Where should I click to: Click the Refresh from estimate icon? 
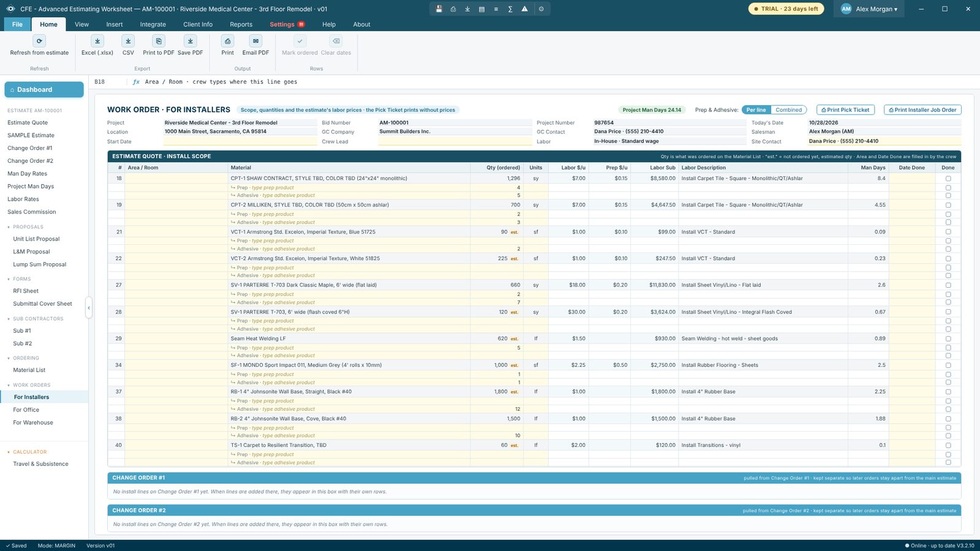click(x=39, y=41)
